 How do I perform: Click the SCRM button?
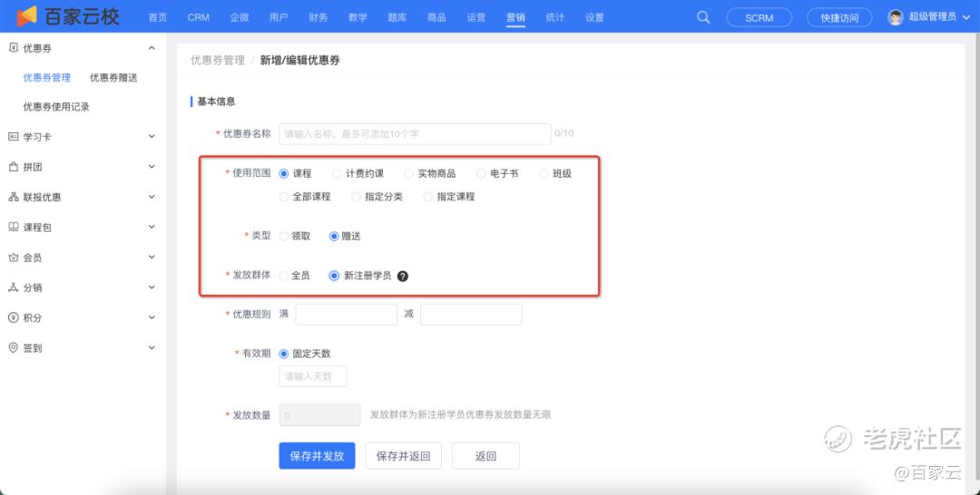pyautogui.click(x=759, y=17)
